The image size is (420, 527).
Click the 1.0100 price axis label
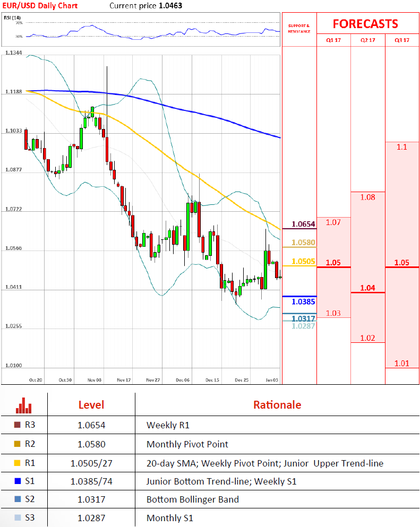(13, 365)
